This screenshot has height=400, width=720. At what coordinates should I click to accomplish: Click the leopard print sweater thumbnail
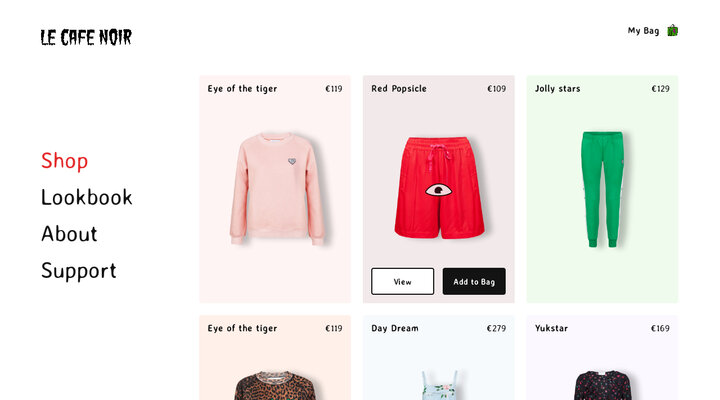pyautogui.click(x=275, y=385)
